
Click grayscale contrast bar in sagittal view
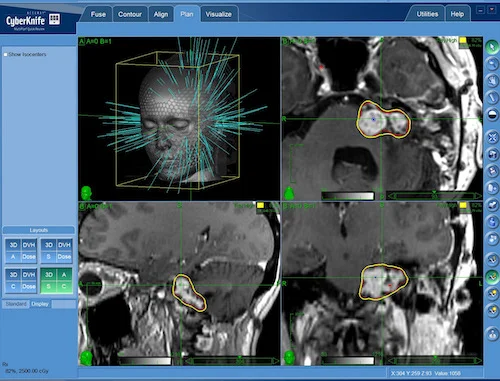coord(145,361)
